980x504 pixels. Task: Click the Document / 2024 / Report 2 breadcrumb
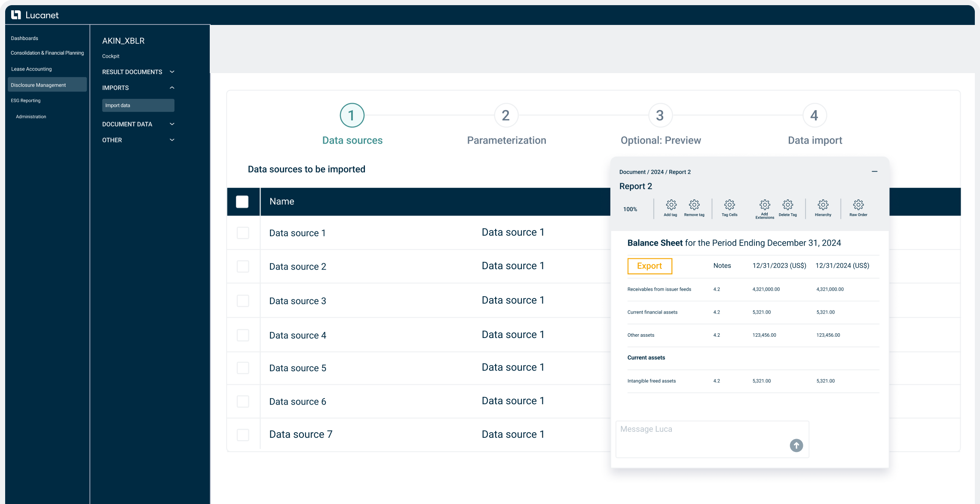[655, 172]
